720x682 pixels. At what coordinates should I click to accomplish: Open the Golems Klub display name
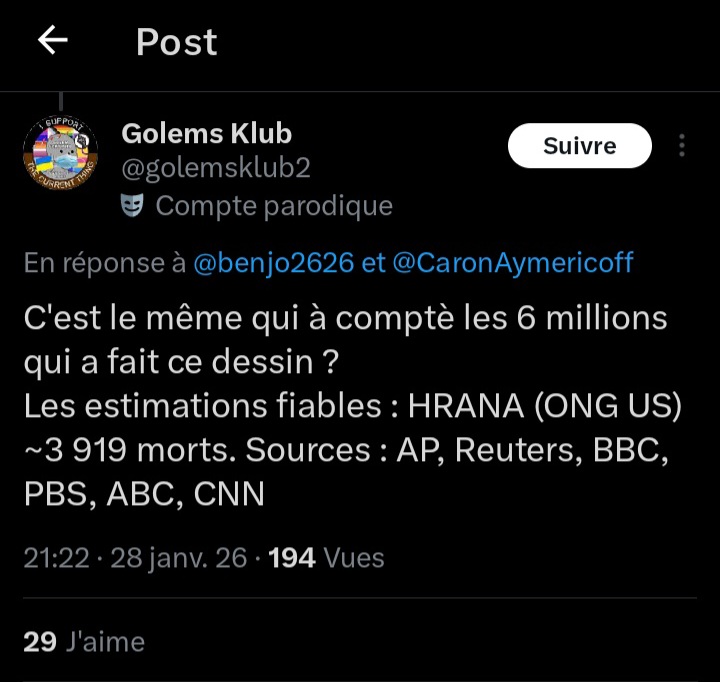(206, 133)
